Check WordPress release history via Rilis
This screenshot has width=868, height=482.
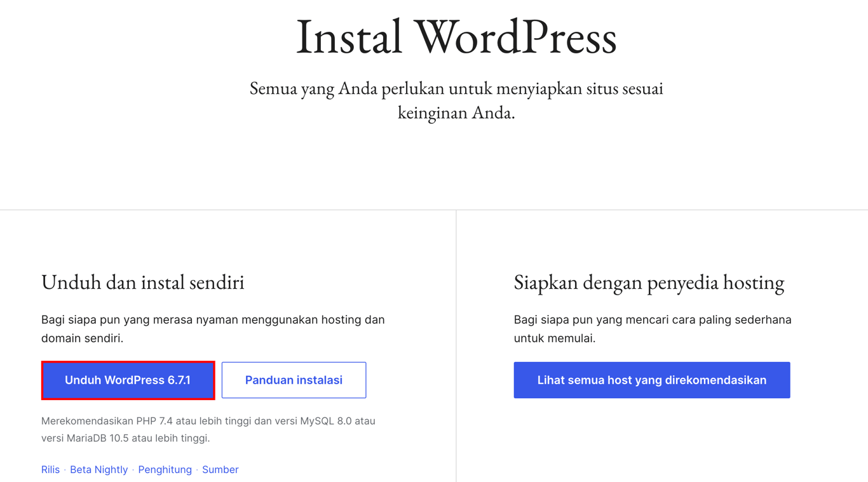(x=50, y=469)
